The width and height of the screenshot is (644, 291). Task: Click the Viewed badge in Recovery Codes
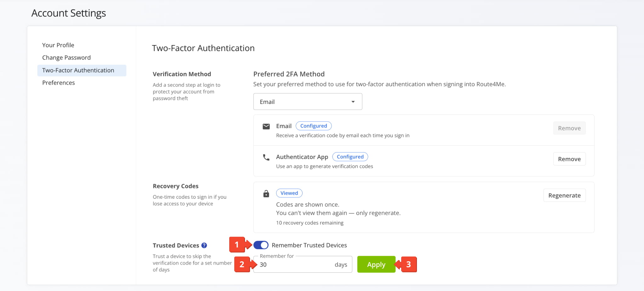pos(289,193)
